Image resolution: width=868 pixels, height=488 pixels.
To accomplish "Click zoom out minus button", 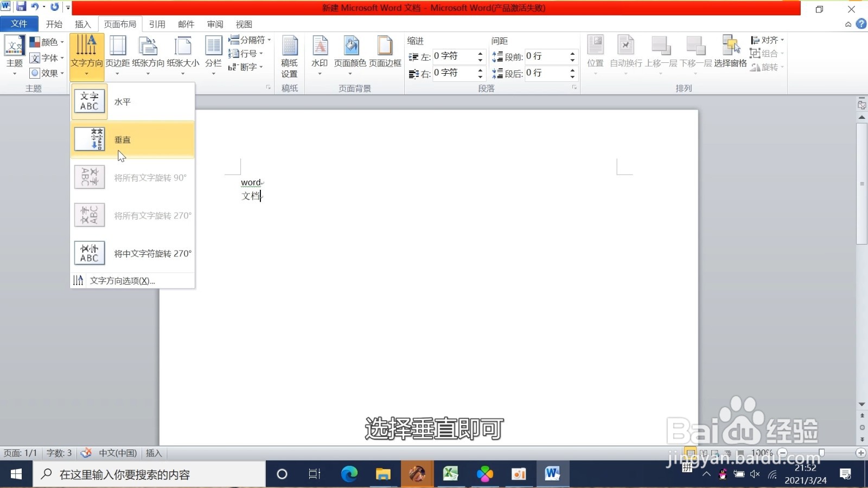I will [x=783, y=453].
